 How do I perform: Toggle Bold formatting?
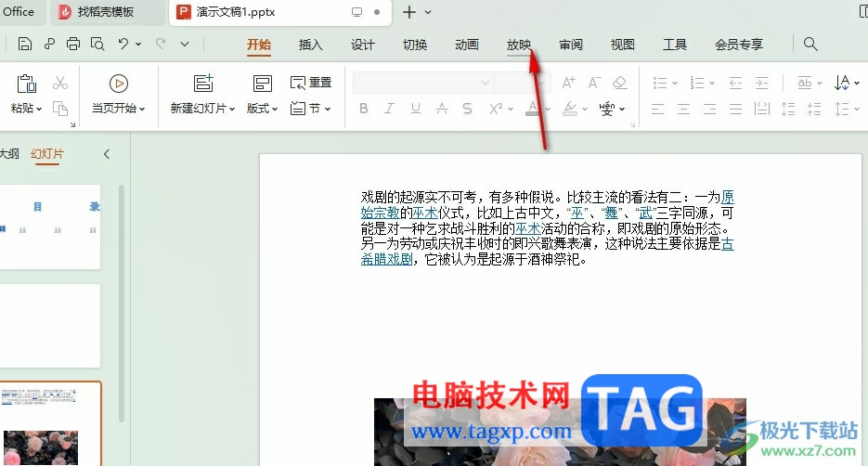coord(364,109)
